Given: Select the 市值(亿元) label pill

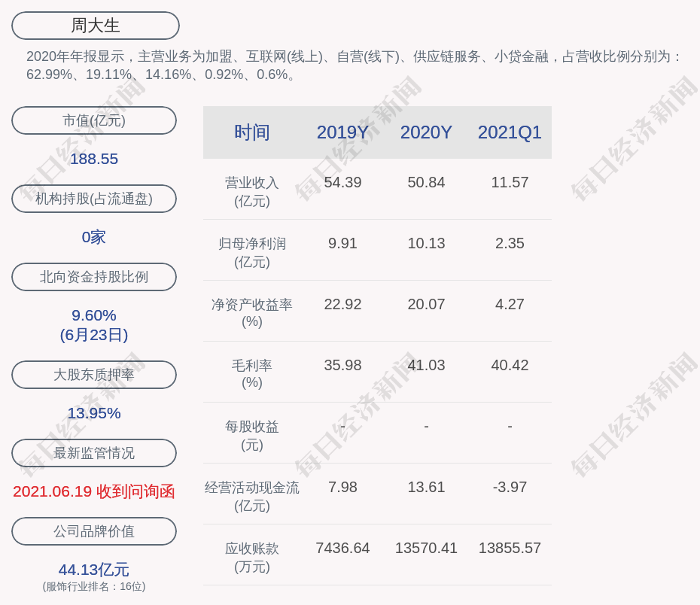Looking at the screenshot, I should [94, 120].
